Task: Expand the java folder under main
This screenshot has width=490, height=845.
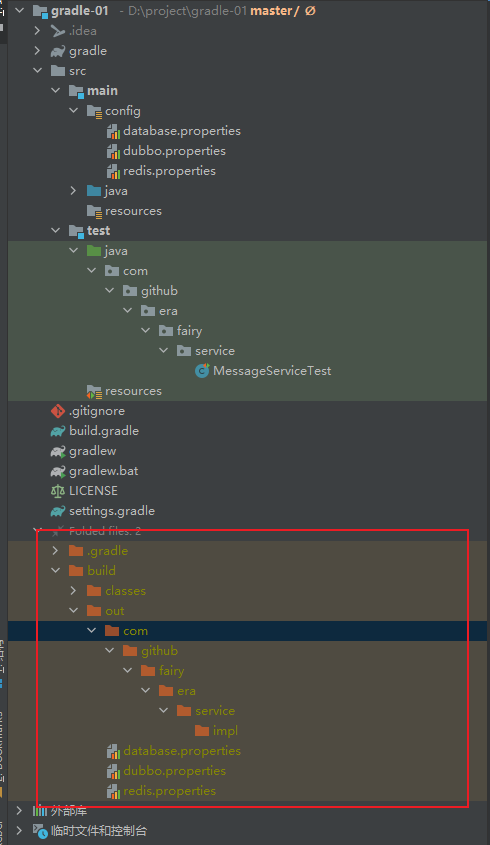Action: pos(73,191)
